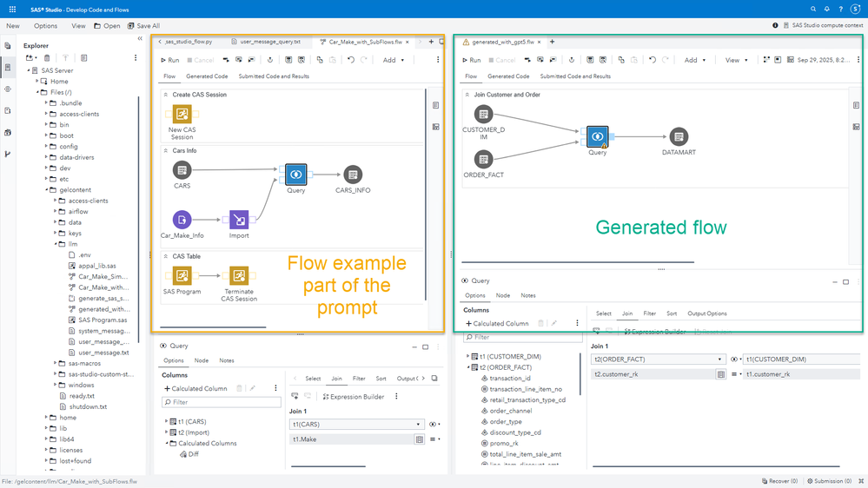Switch to the Filter tab in right Query panel

click(649, 313)
